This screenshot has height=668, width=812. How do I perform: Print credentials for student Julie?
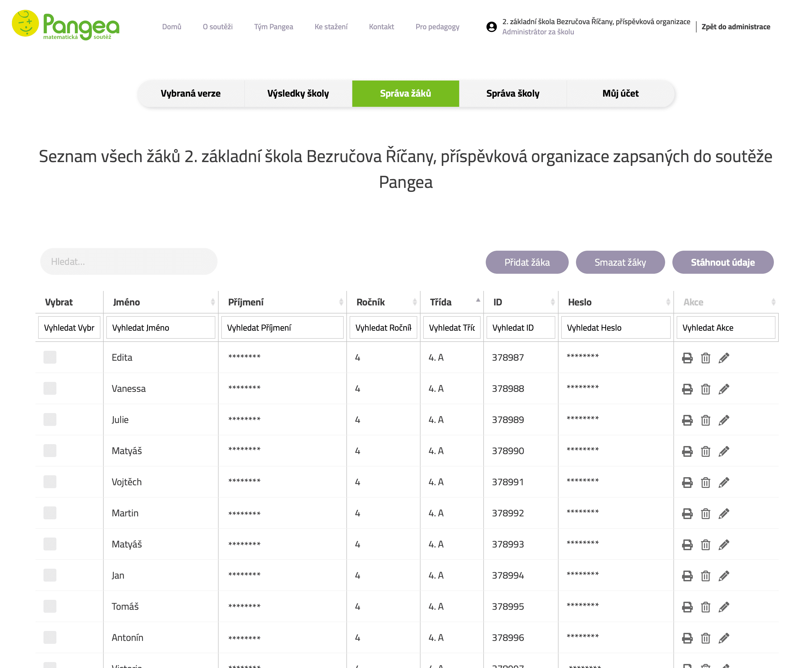(687, 420)
